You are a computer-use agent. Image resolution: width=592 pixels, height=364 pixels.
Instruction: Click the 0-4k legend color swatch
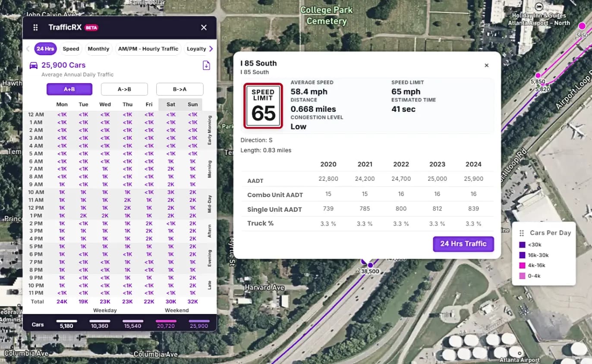pyautogui.click(x=522, y=276)
